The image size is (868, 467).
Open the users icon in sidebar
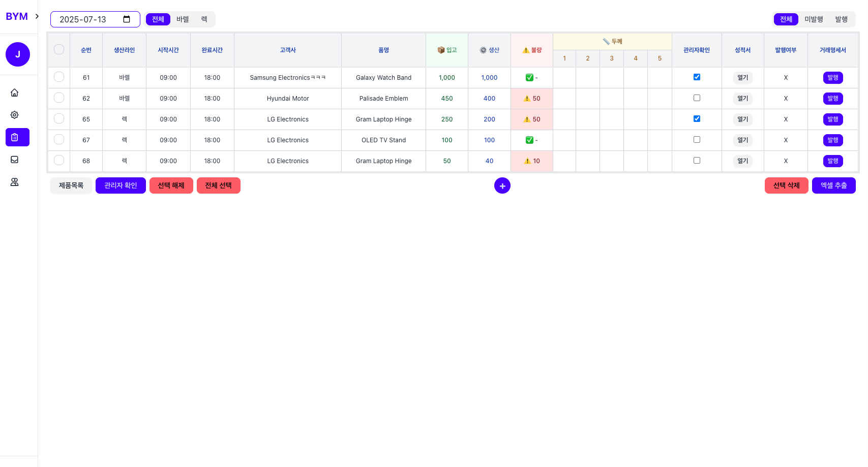[x=15, y=182]
